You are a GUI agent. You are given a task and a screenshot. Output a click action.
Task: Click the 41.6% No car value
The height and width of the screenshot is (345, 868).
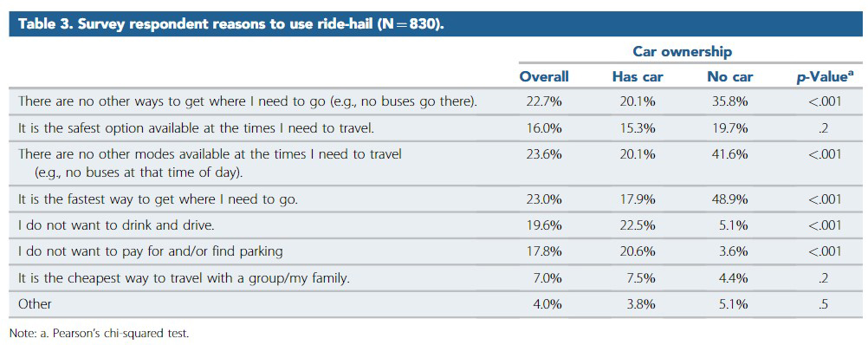click(x=730, y=154)
